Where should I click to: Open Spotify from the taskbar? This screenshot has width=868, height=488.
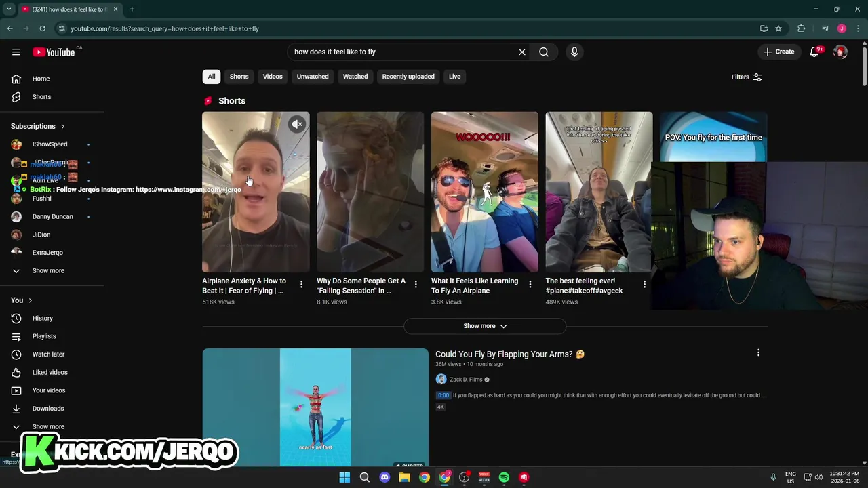pyautogui.click(x=504, y=477)
